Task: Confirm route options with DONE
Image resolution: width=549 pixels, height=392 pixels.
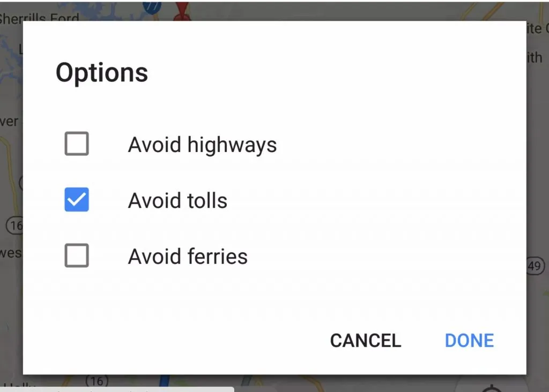Action: coord(469,341)
